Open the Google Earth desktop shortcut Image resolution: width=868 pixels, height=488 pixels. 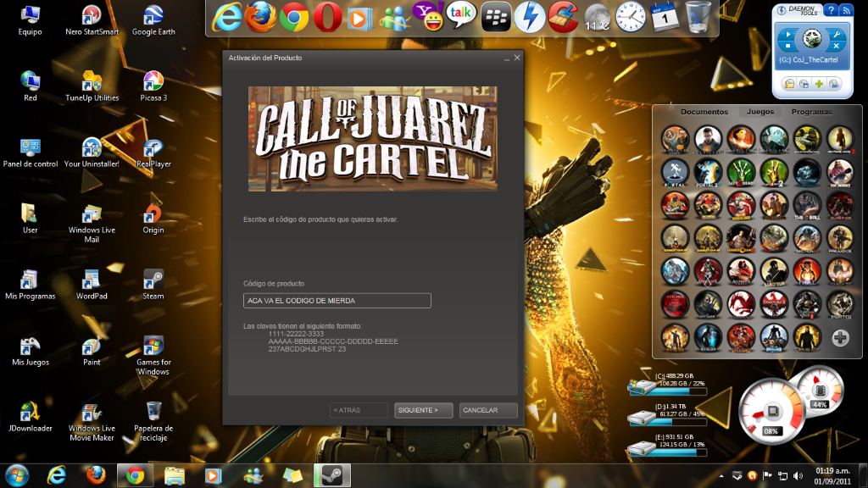(153, 20)
